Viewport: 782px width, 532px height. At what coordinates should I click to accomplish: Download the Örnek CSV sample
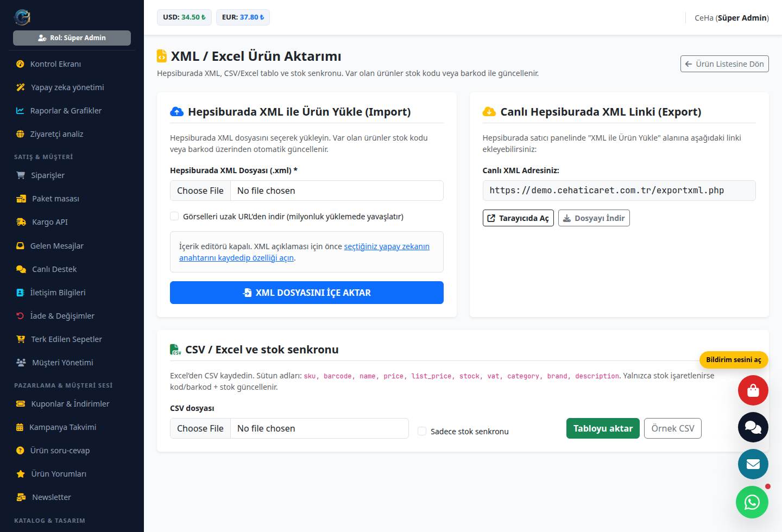pyautogui.click(x=673, y=428)
